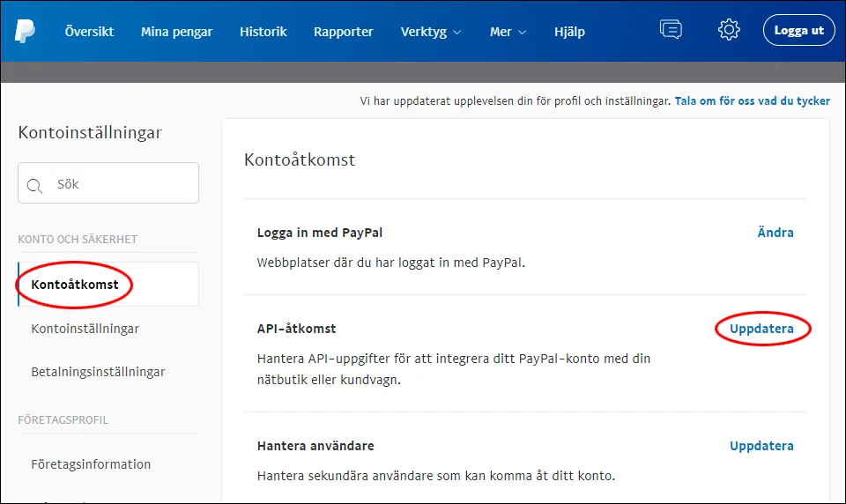The height and width of the screenshot is (504, 846).
Task: Click the 'API-åtkomst' heading
Action: pyautogui.click(x=297, y=329)
